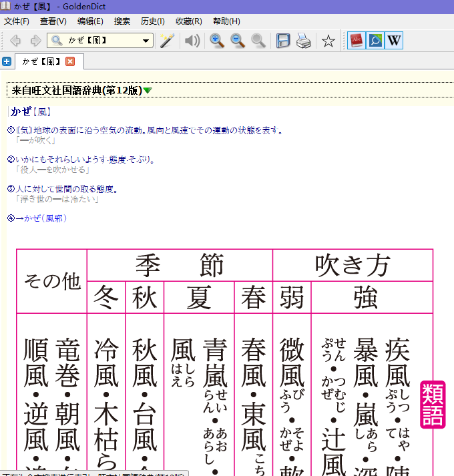Open the 历史(I) menu
Screen dimensions: 454x476
152,21
